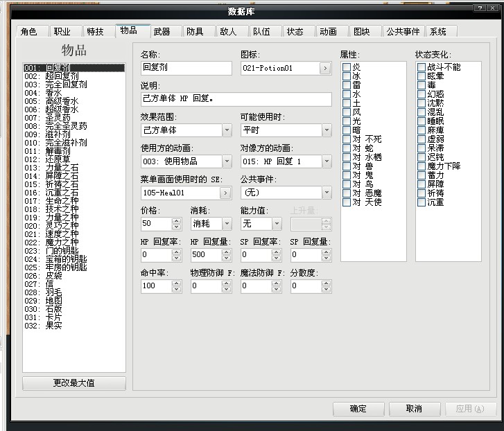This screenshot has width=504, height=431.
Task: Enable the 暗 attribute checkbox
Action: tap(346, 130)
